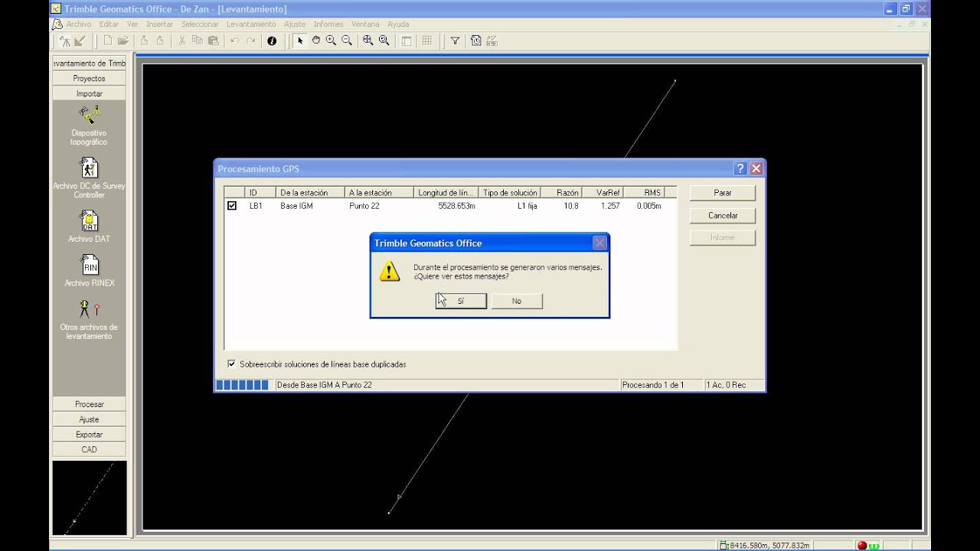980x551 pixels.
Task: Click the Copy toolbar icon
Action: (x=198, y=41)
